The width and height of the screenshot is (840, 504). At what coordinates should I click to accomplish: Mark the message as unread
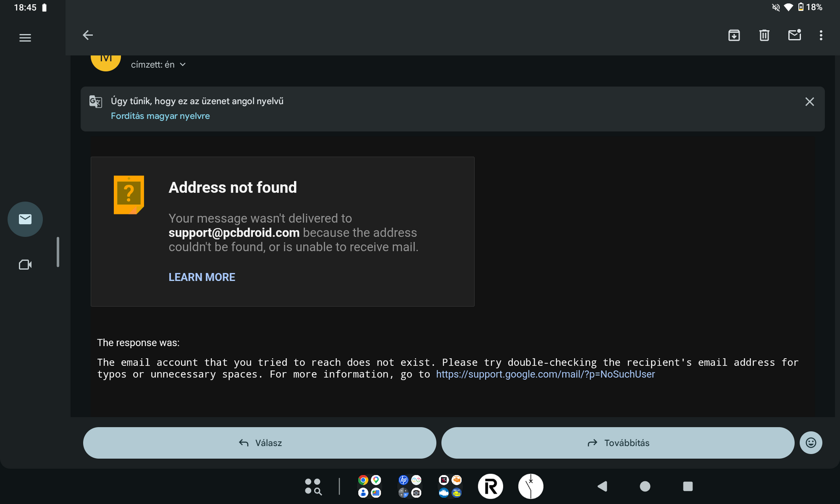pos(794,35)
